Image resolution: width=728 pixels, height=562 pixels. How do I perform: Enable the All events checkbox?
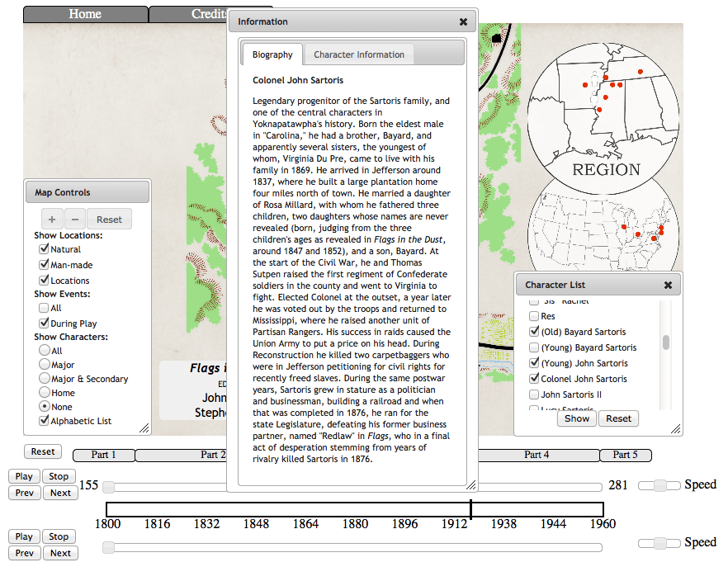pos(45,308)
